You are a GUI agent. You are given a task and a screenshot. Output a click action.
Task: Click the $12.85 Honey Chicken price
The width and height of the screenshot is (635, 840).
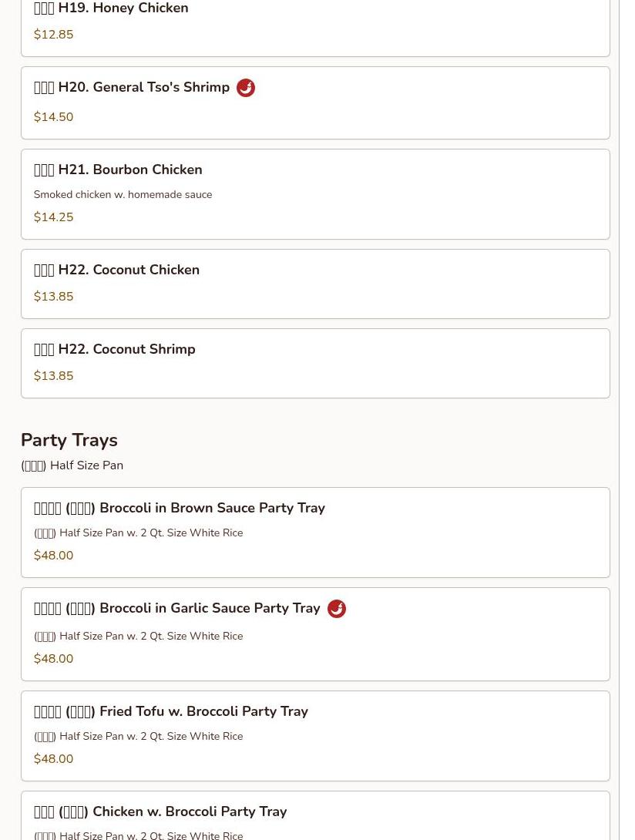(x=53, y=35)
